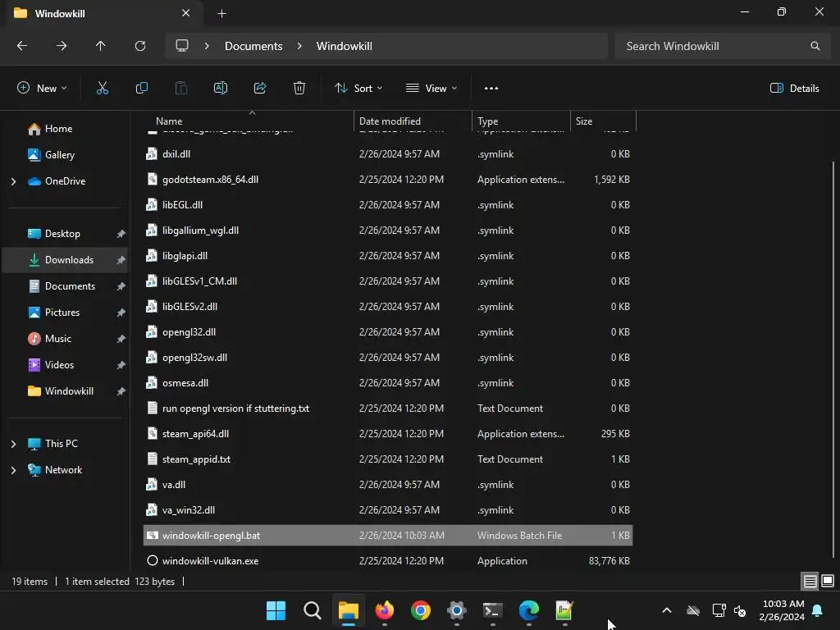Open Windows Start menu
The image size is (840, 630).
[x=276, y=610]
